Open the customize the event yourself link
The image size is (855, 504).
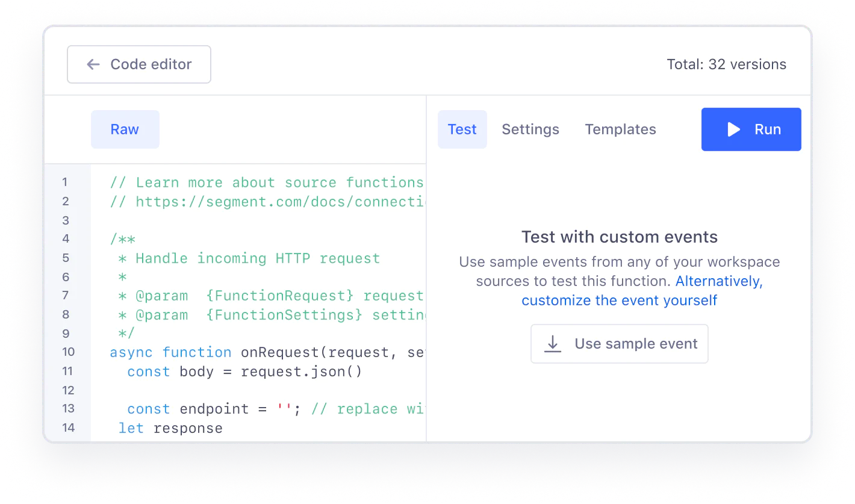click(620, 300)
